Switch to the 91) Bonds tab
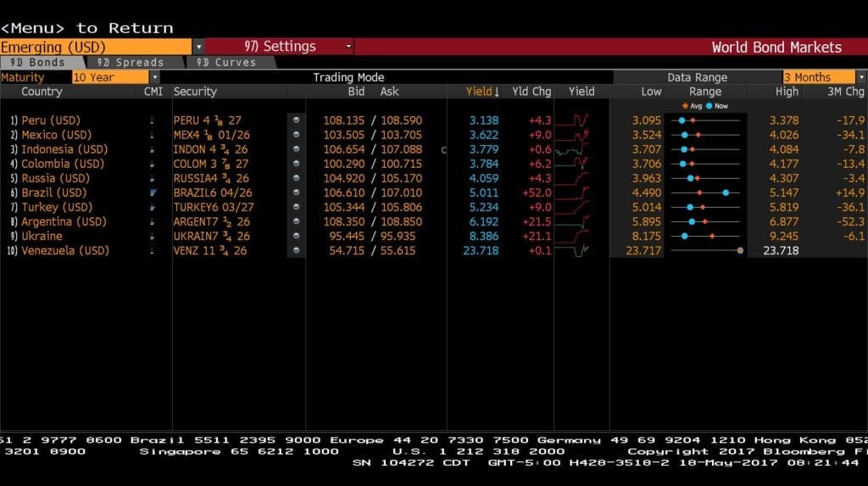Image resolution: width=868 pixels, height=486 pixels. 42,62
